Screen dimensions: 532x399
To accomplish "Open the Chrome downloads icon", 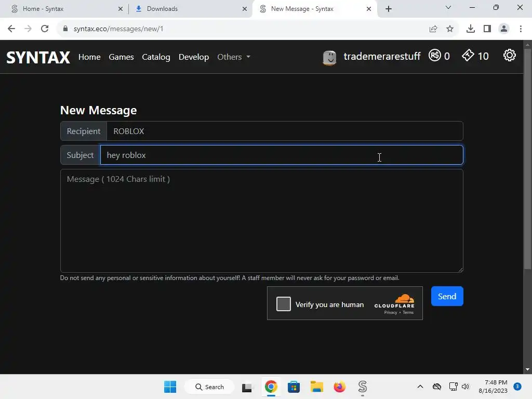I will [x=471, y=29].
